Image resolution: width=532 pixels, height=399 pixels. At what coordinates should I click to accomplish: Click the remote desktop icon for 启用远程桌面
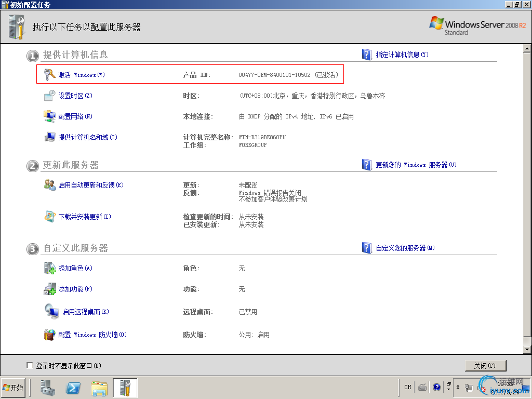tap(51, 312)
